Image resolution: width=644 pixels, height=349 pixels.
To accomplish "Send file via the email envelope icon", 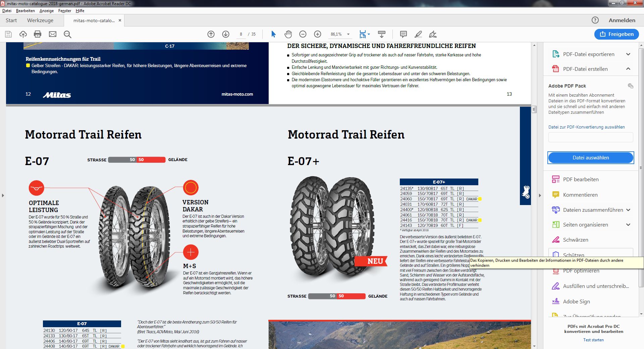I will click(x=53, y=34).
